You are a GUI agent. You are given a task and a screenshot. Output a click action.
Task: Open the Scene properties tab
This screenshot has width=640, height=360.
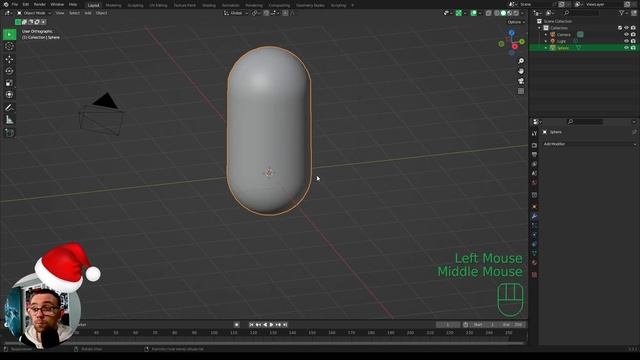tap(534, 173)
